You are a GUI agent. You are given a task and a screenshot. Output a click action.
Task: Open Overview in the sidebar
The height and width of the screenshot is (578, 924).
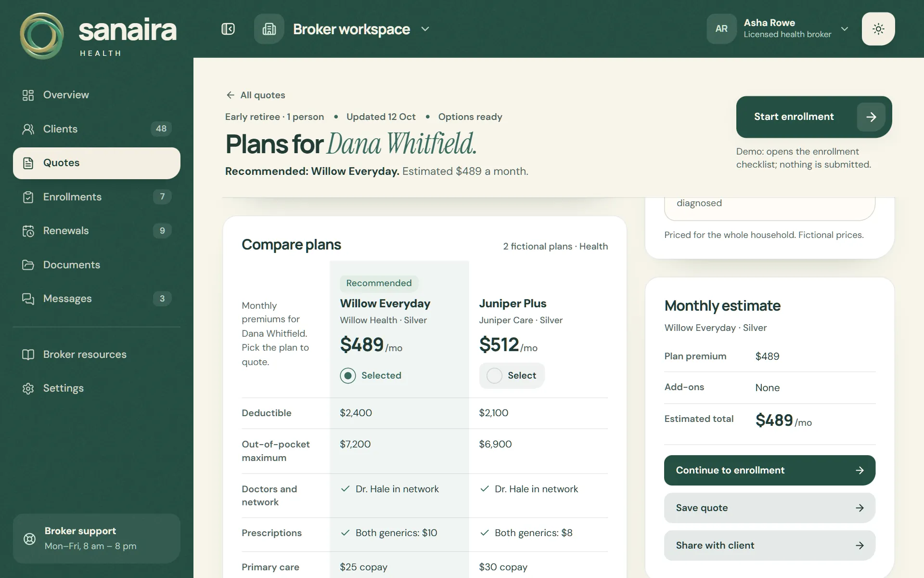96,95
